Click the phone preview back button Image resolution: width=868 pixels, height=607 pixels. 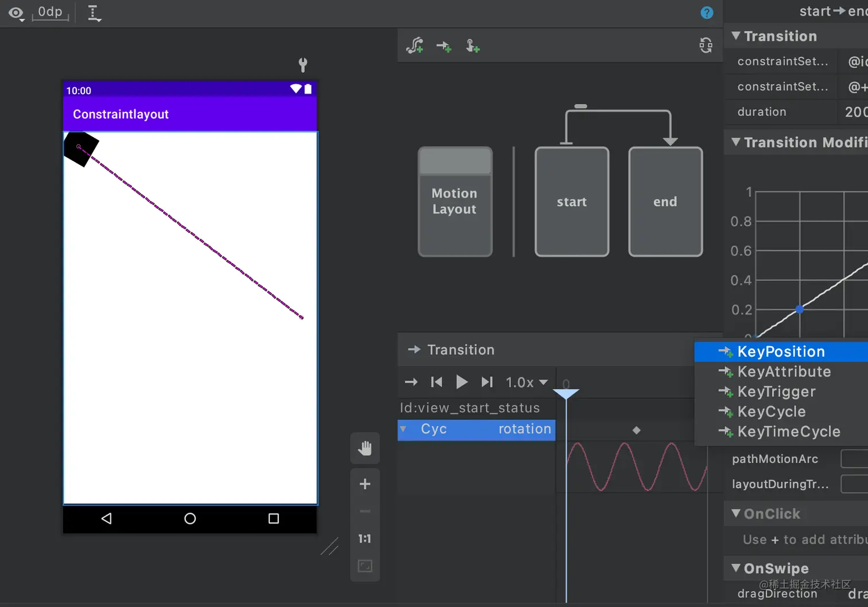pos(106,519)
